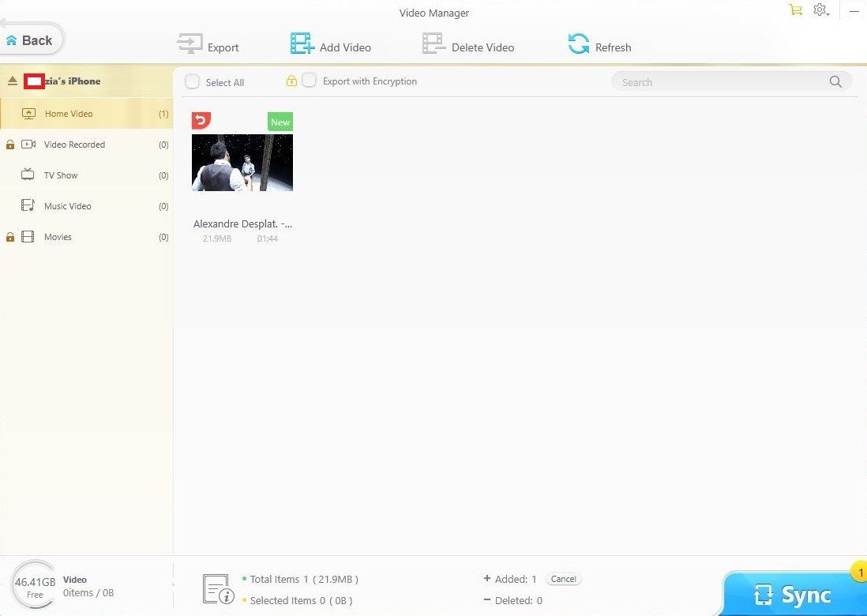Check the Select All checkbox
The width and height of the screenshot is (867, 616).
(192, 82)
